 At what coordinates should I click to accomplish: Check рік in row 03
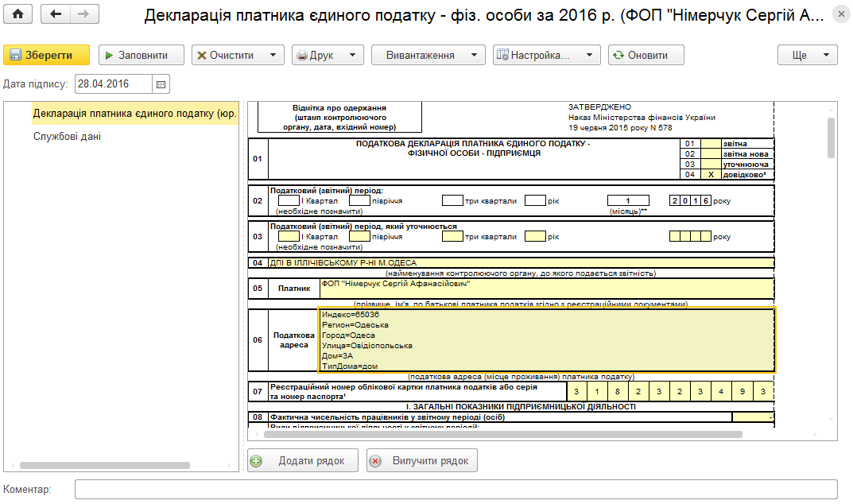coord(535,236)
